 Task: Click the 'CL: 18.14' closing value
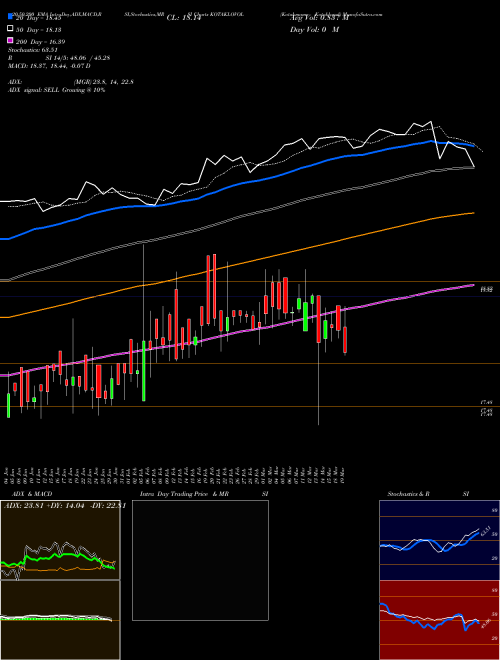tap(184, 18)
